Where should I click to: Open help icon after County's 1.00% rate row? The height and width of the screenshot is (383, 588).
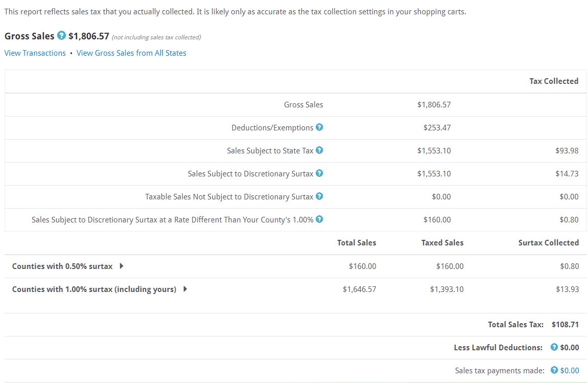click(x=319, y=219)
